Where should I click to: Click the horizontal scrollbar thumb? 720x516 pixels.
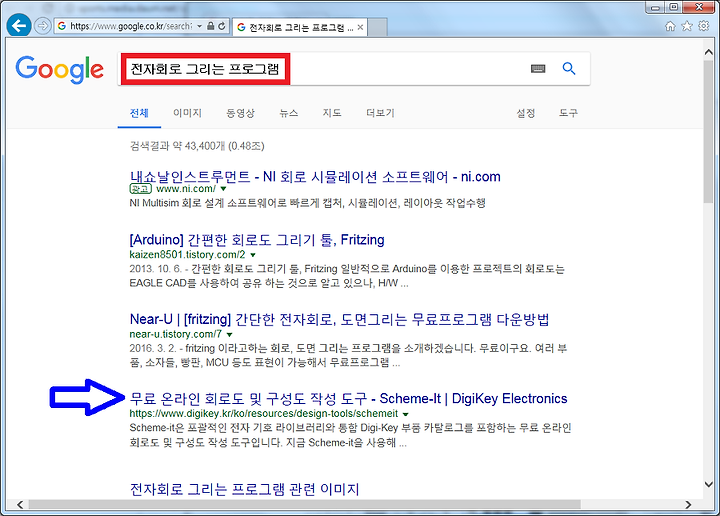click(304, 505)
